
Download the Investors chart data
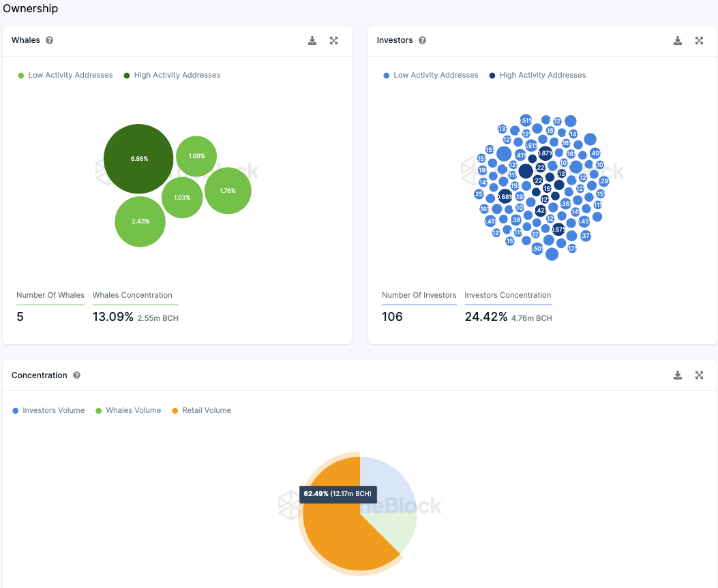click(x=678, y=41)
